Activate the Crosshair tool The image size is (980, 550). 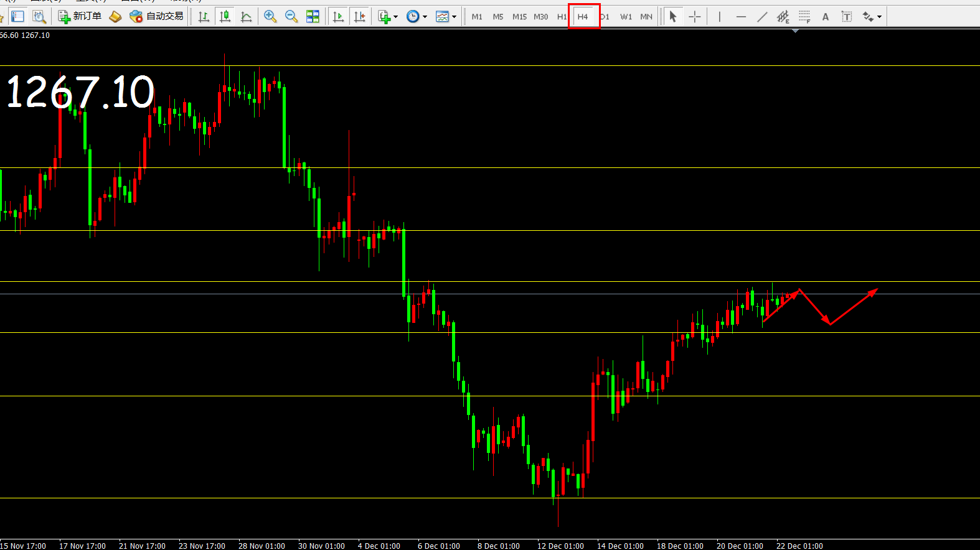[695, 17]
